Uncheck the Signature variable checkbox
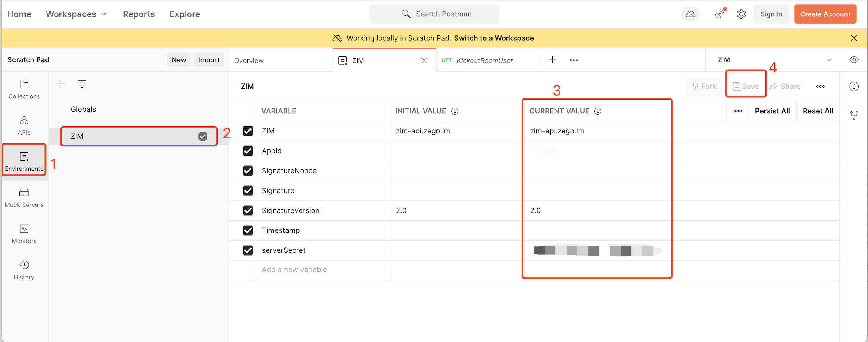Screen dimensions: 868x342 [248, 190]
